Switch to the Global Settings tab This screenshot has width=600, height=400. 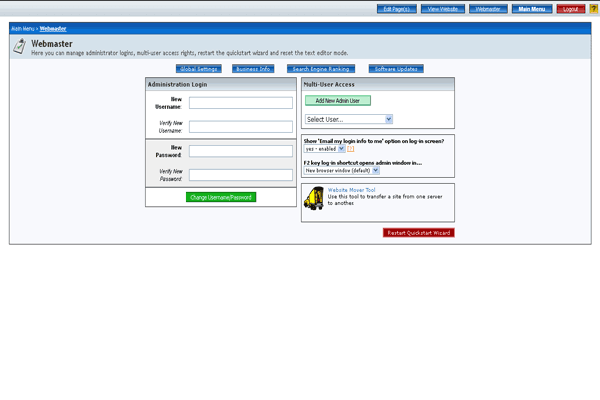coord(198,69)
